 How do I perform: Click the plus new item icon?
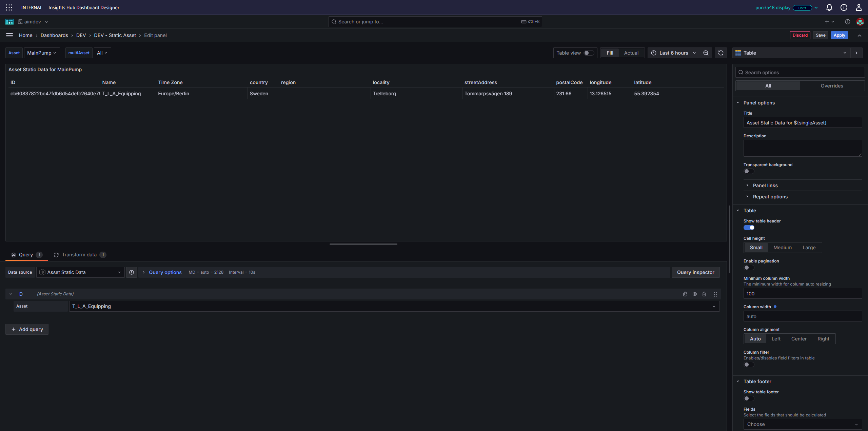pos(829,22)
